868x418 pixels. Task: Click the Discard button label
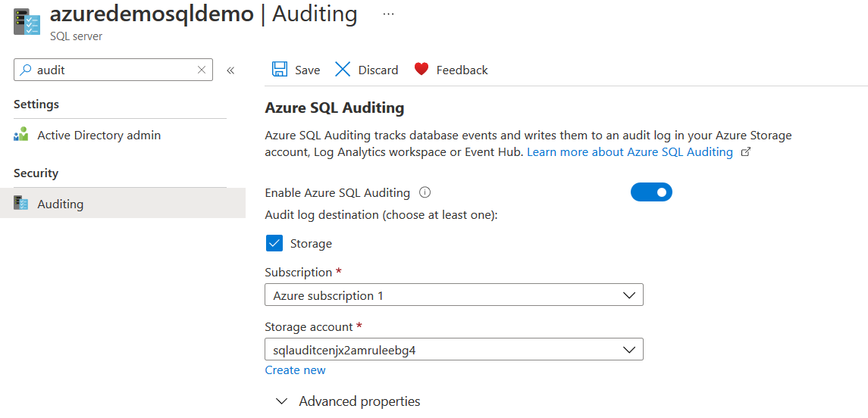[378, 70]
